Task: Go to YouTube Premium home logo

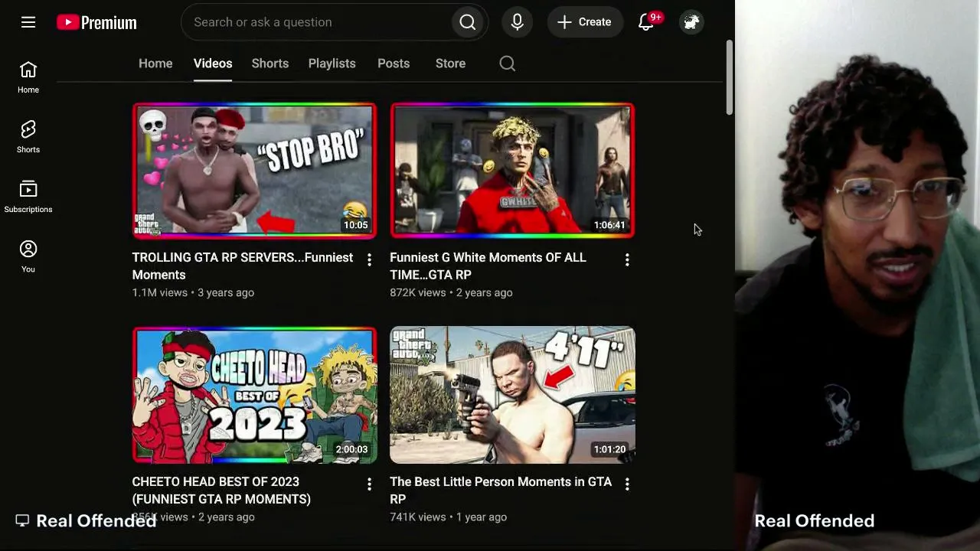Action: [x=96, y=23]
